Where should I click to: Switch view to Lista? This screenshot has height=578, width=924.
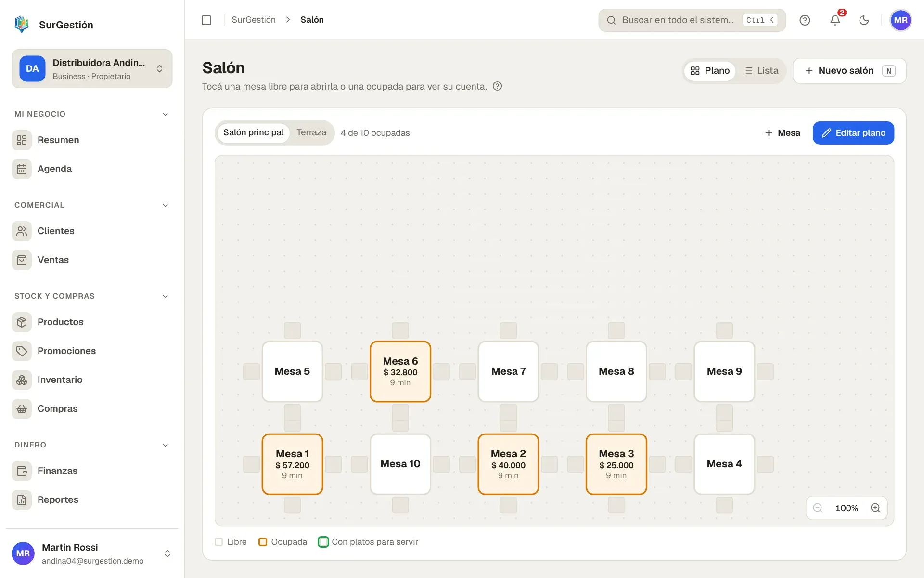point(760,71)
